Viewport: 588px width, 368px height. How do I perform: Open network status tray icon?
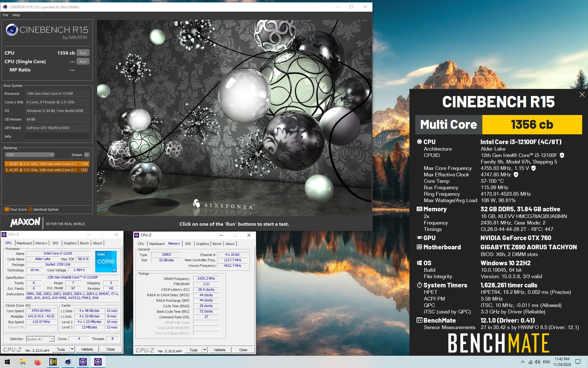coord(530,362)
